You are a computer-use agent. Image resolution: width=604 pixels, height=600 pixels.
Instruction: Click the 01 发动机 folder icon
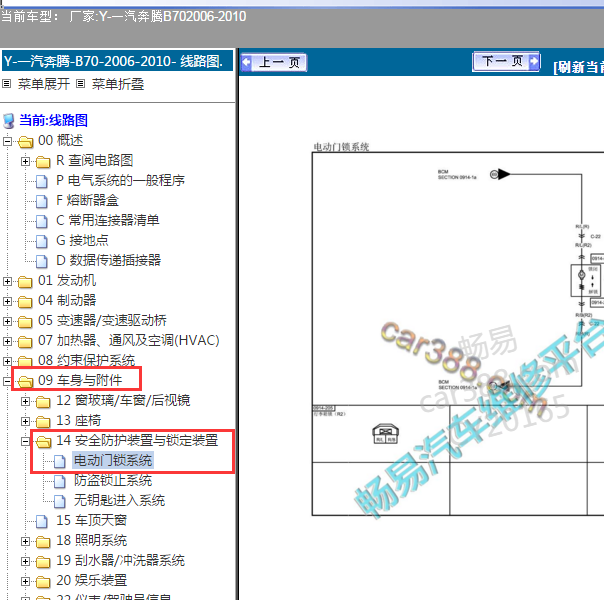[x=25, y=282]
